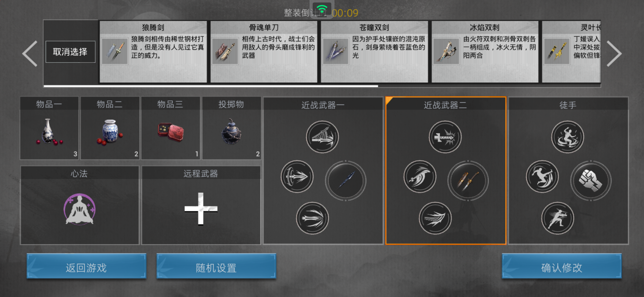Screen dimensions: 644x297
Task: Choose the red pill box in 物品三
Action: [171, 132]
